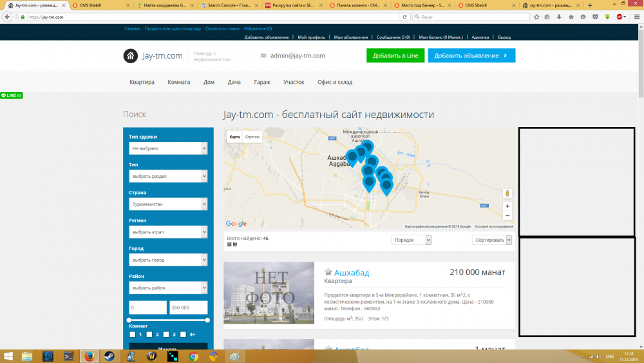Image resolution: width=644 pixels, height=363 pixels.
Task: Open the bookmarks list icon in toolbar
Action: coord(547,17)
